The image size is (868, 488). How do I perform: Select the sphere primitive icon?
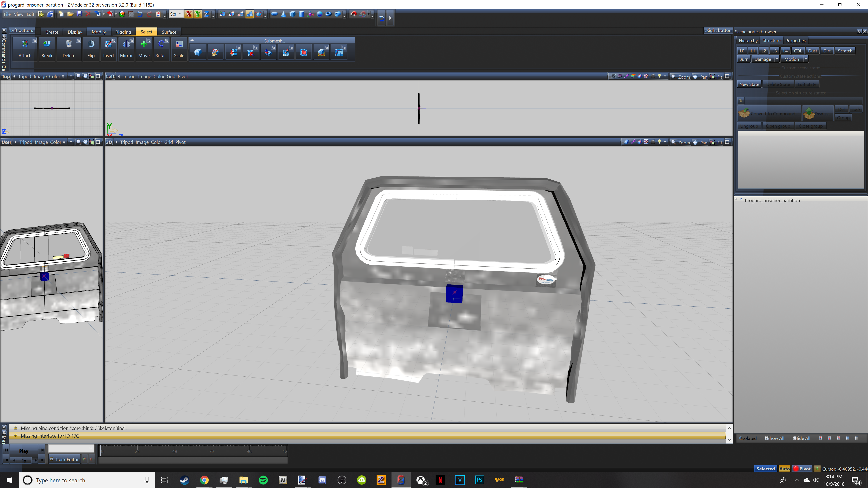coord(319,14)
